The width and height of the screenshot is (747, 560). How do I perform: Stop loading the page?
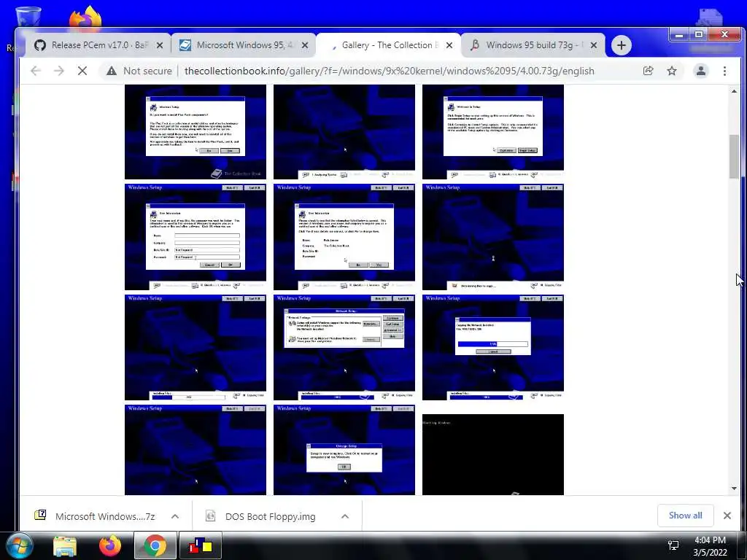pos(82,71)
